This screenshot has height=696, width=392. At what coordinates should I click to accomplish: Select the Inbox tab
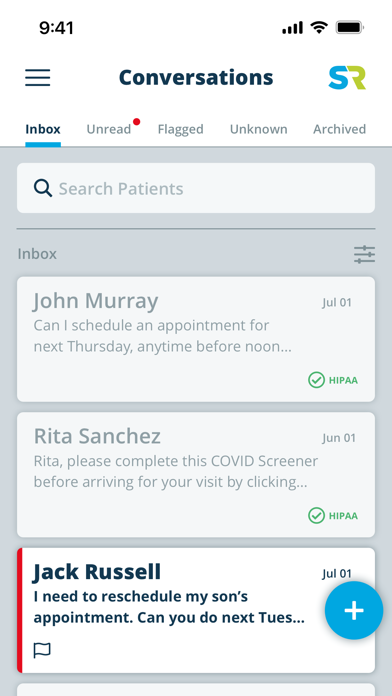43,129
